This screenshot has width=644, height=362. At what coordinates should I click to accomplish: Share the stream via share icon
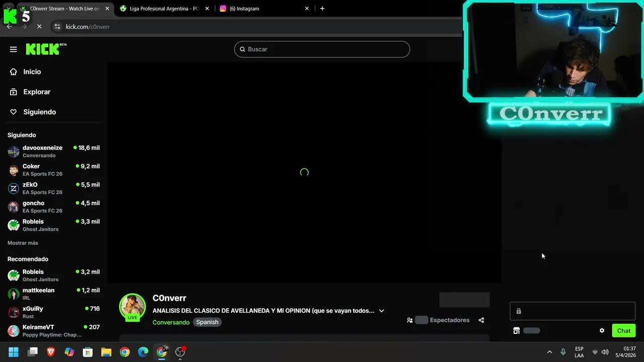tap(481, 320)
